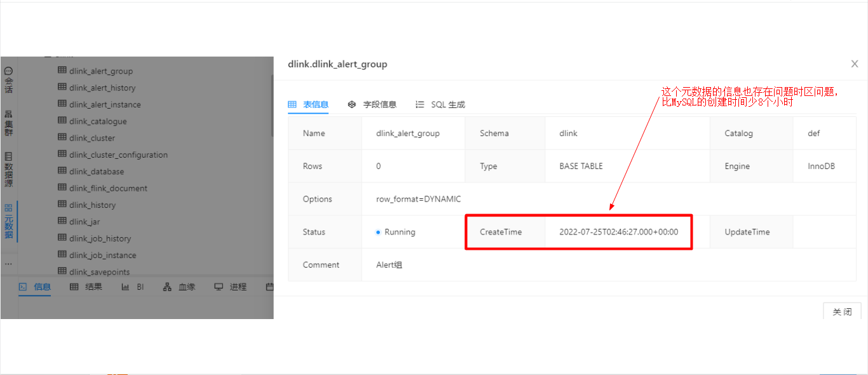Click the table list vertical scrollbar
This screenshot has width=868, height=375.
tap(271, 105)
